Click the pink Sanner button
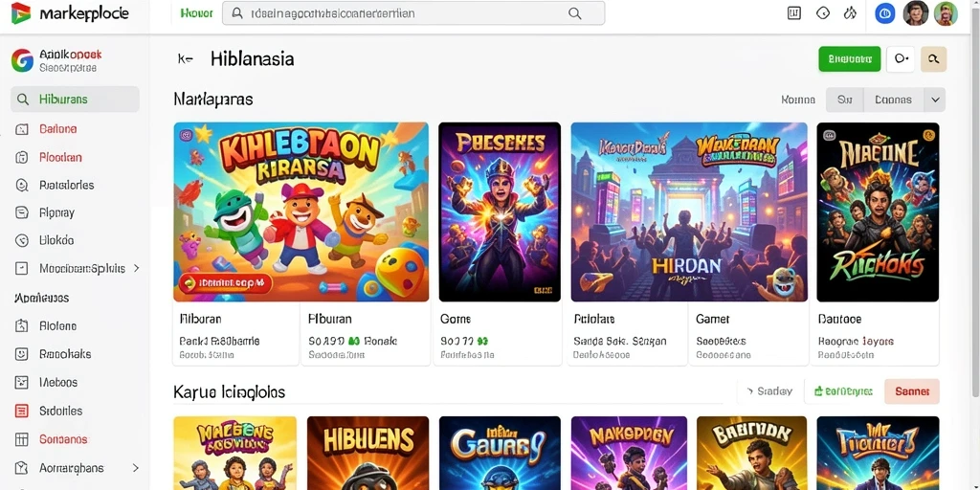The width and height of the screenshot is (980, 490). pos(912,391)
